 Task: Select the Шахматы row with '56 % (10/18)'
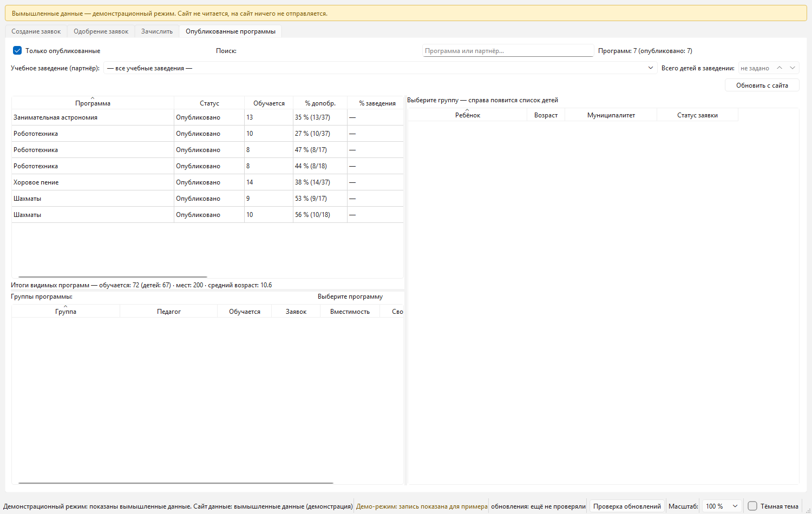[208, 215]
